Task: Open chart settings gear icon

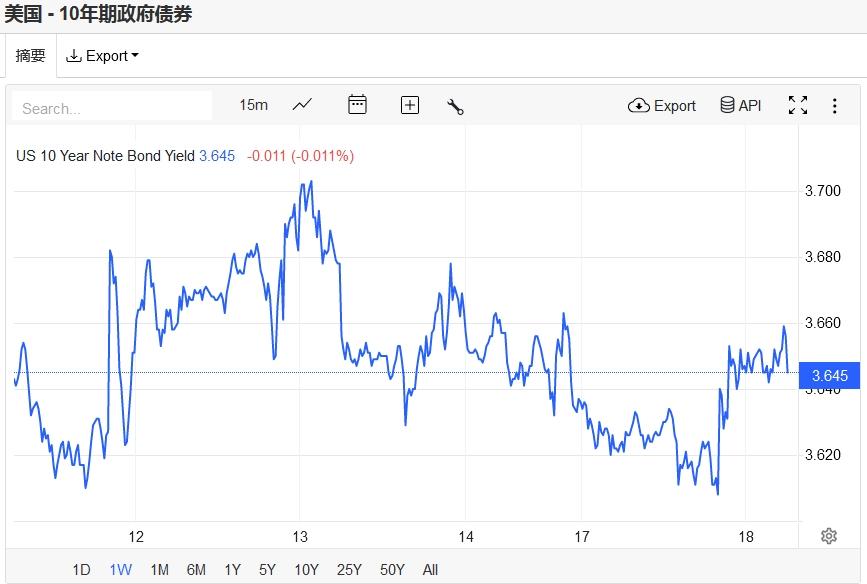Action: click(828, 536)
